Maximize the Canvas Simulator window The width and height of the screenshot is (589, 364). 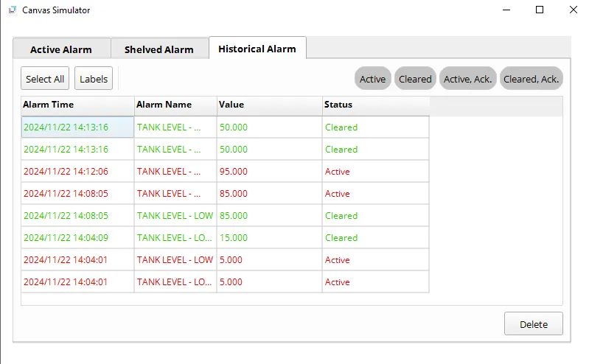(x=540, y=10)
